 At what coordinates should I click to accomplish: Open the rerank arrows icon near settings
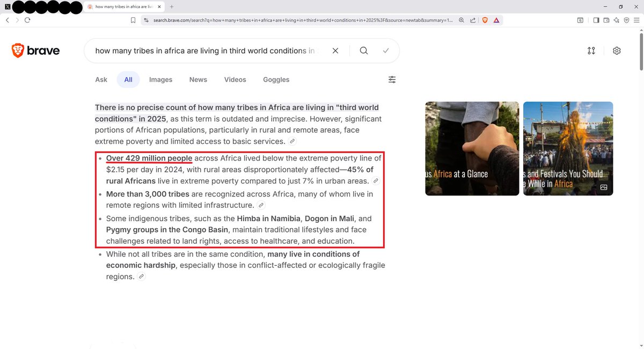[x=591, y=50]
